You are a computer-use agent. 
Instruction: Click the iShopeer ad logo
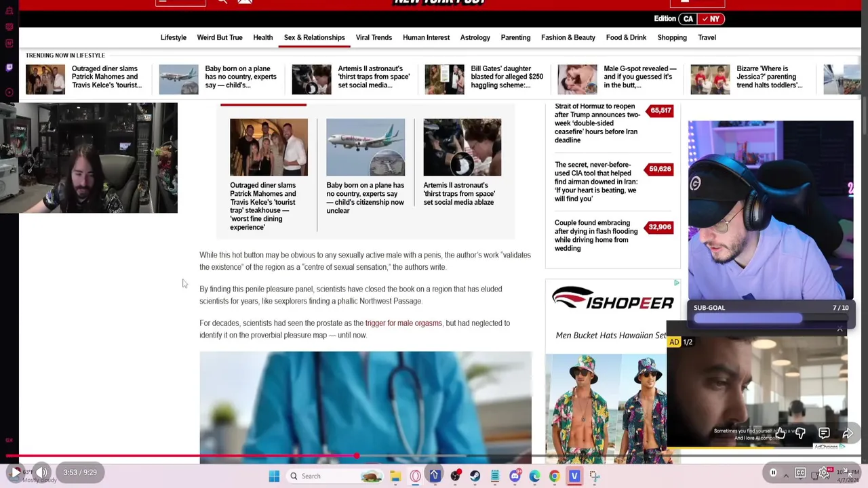point(612,300)
